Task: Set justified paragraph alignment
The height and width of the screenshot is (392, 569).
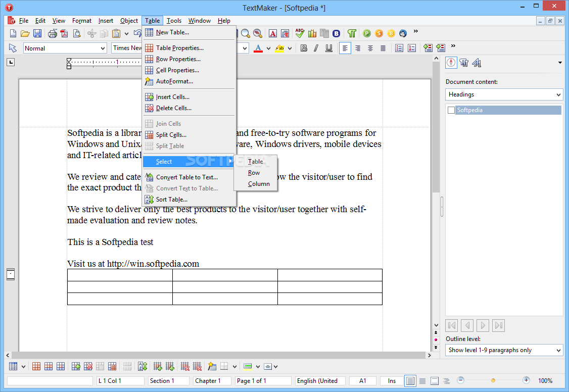Action: tap(383, 48)
